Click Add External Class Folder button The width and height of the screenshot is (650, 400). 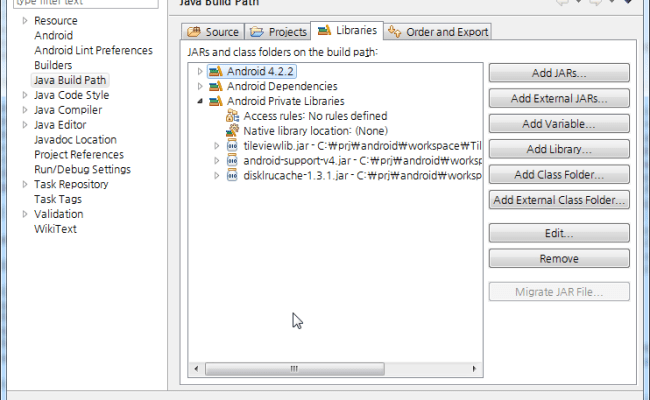(559, 200)
